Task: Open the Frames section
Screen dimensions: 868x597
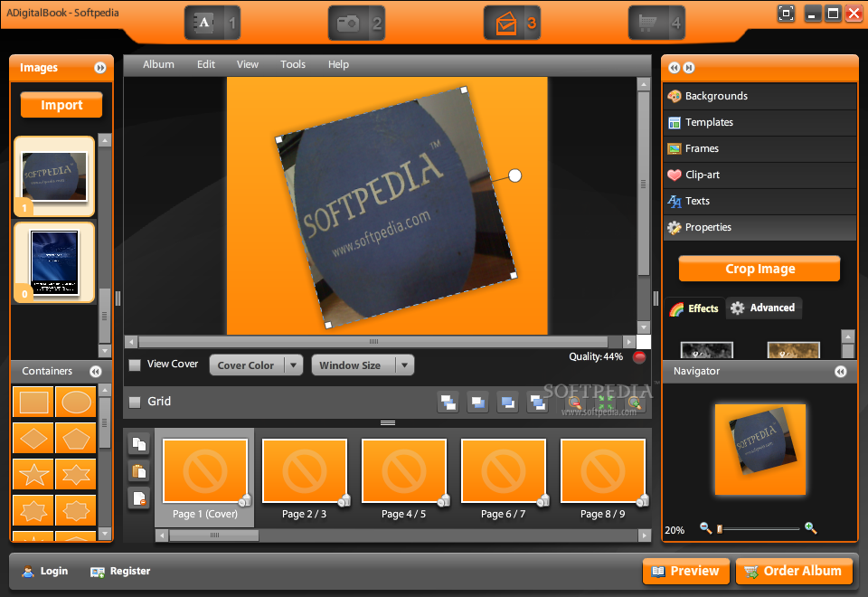Action: click(x=759, y=148)
